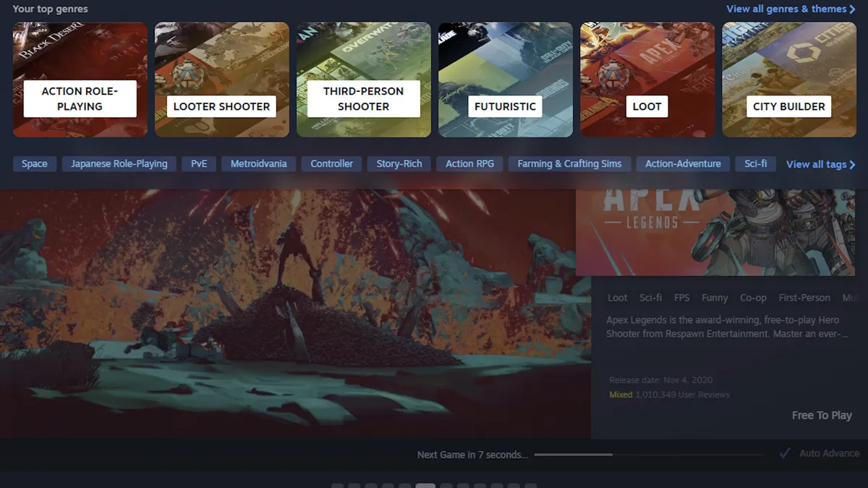Open the City Builder genre card
Viewport: 868px width, 488px height.
click(x=788, y=80)
